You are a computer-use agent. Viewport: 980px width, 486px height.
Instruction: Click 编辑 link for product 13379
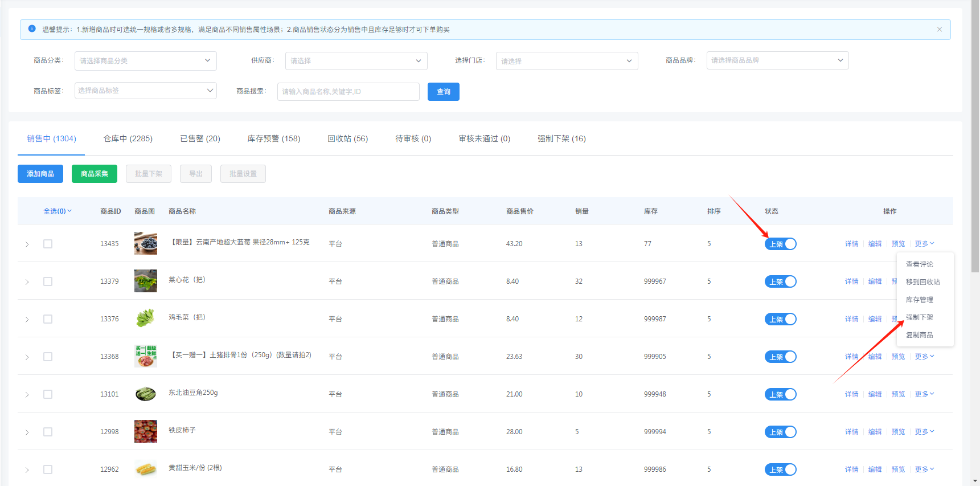(x=875, y=281)
